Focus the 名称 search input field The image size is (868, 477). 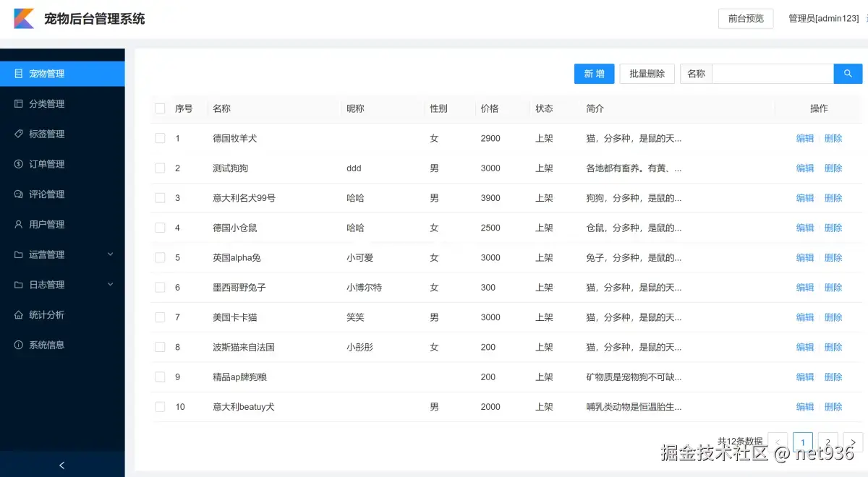(x=773, y=74)
